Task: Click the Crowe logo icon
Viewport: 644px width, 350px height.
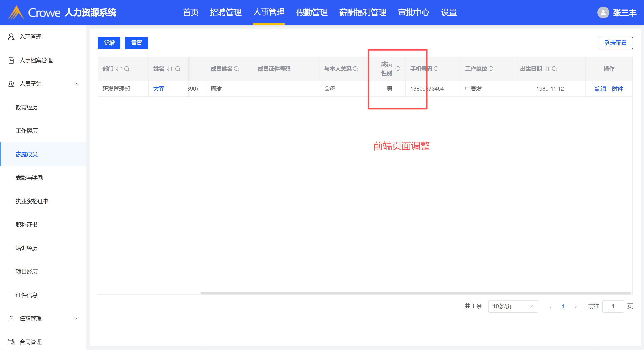Action: point(16,13)
